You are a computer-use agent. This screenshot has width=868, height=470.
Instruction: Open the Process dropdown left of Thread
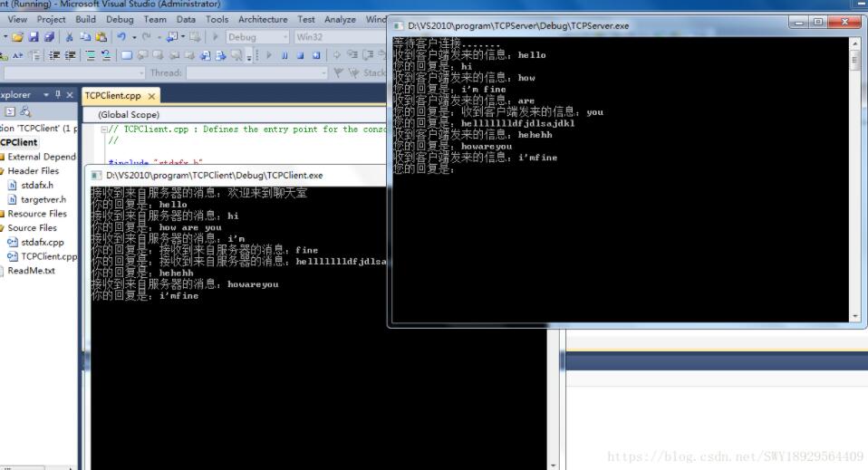74,72
